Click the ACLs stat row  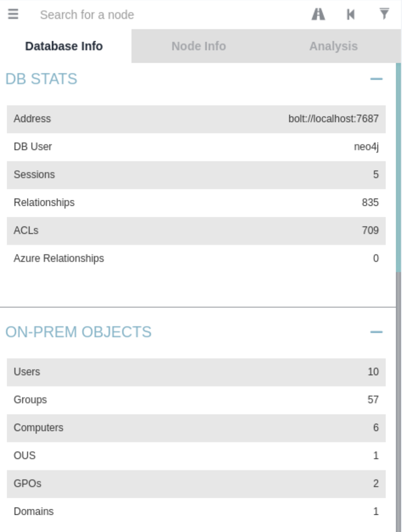click(196, 231)
